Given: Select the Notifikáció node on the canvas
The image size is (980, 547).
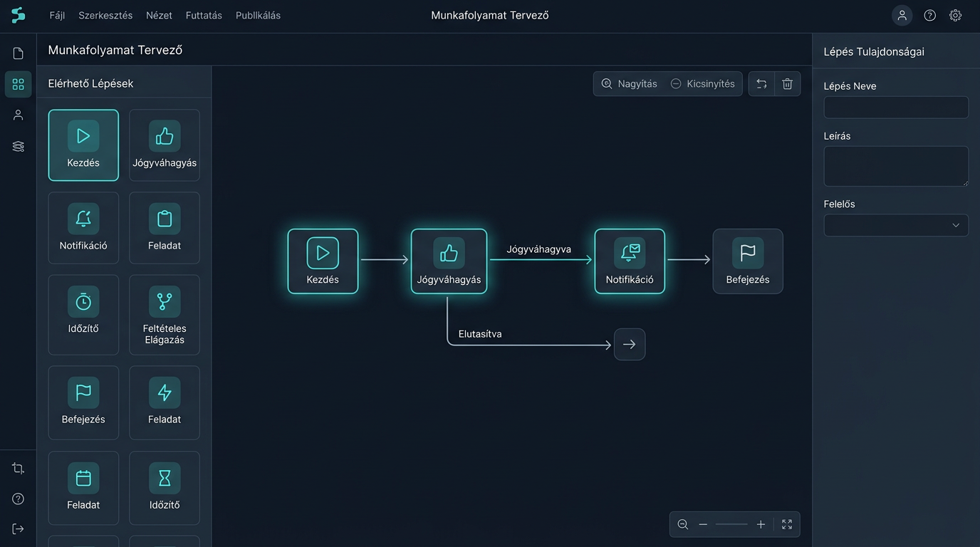Looking at the screenshot, I should click(630, 261).
